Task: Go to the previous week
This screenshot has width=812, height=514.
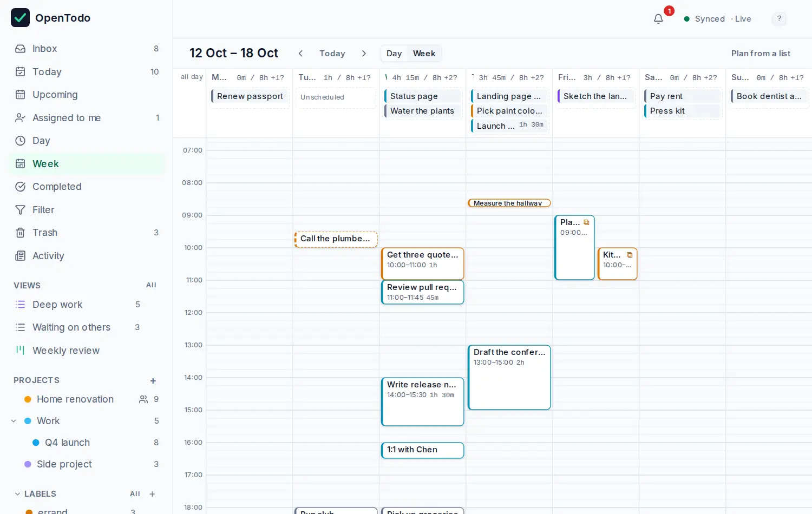Action: coord(300,54)
